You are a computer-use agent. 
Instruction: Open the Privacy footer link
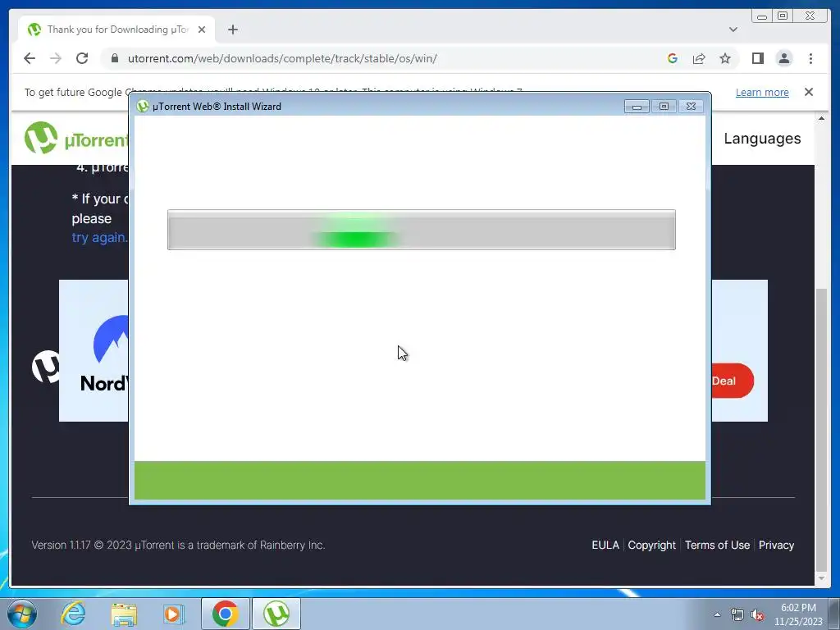tap(776, 545)
